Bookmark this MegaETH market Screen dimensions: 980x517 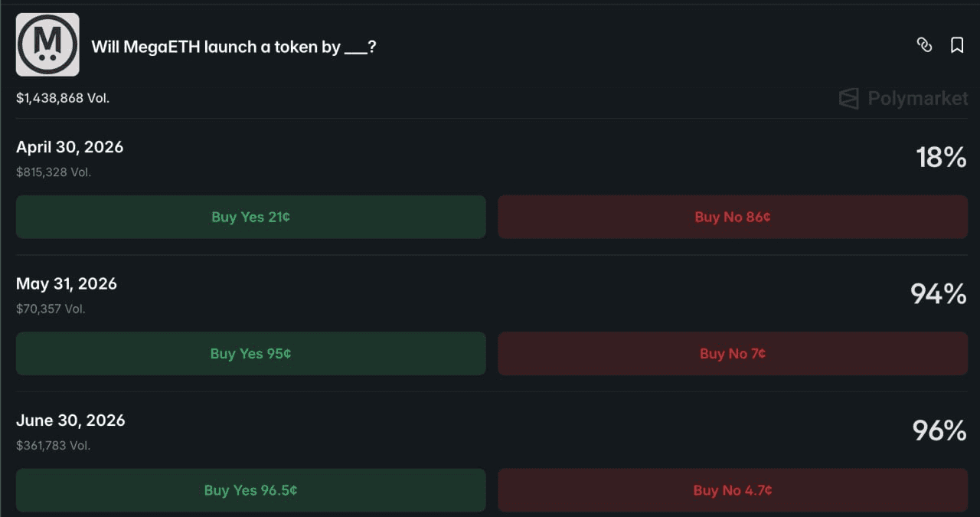pos(957,45)
